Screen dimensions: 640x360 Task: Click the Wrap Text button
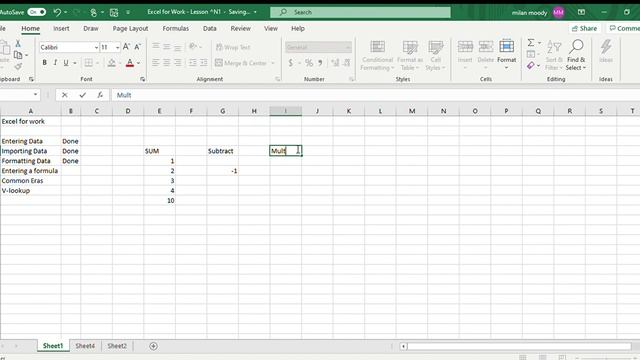pos(233,47)
